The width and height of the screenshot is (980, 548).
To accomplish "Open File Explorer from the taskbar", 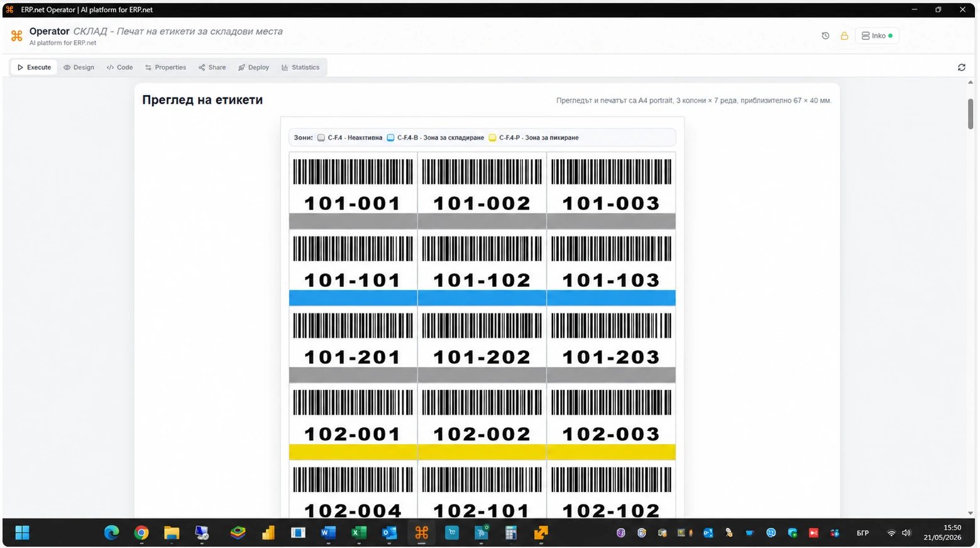I will click(x=172, y=533).
